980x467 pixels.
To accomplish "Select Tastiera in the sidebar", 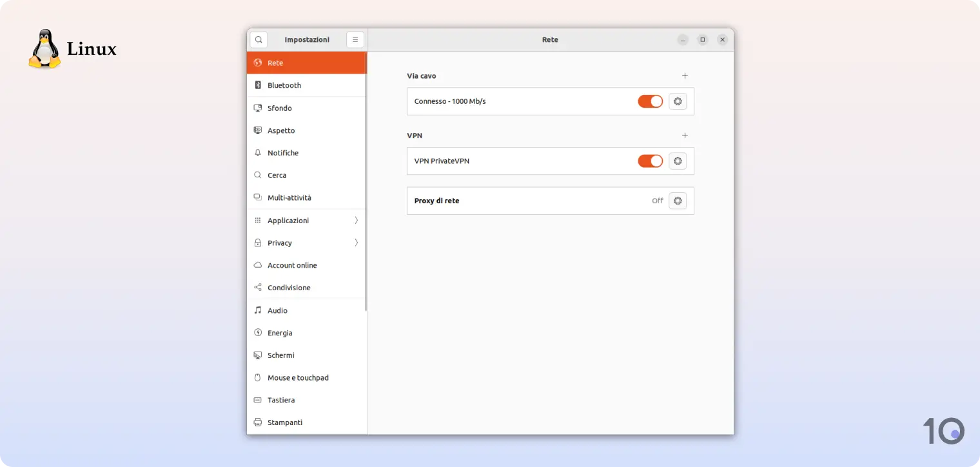I will tap(306, 400).
